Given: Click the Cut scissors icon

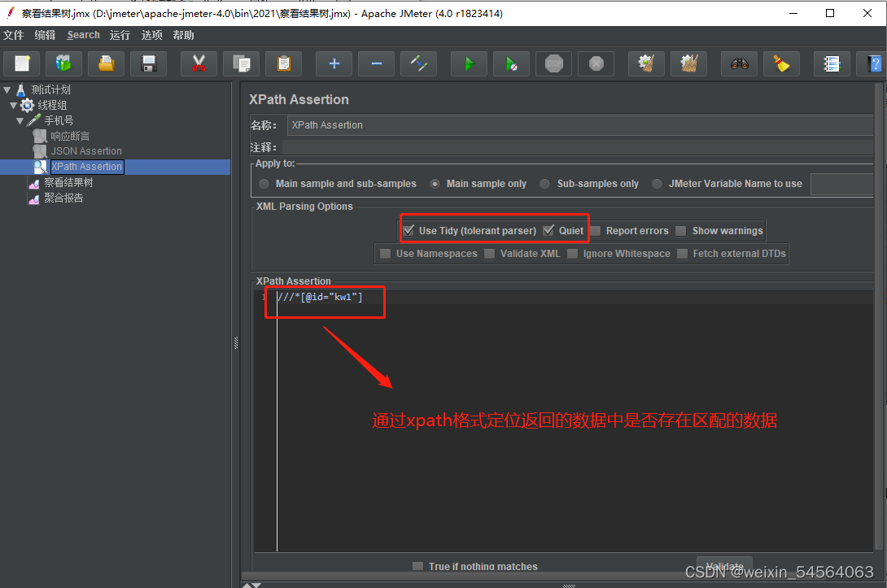Looking at the screenshot, I should 199,63.
